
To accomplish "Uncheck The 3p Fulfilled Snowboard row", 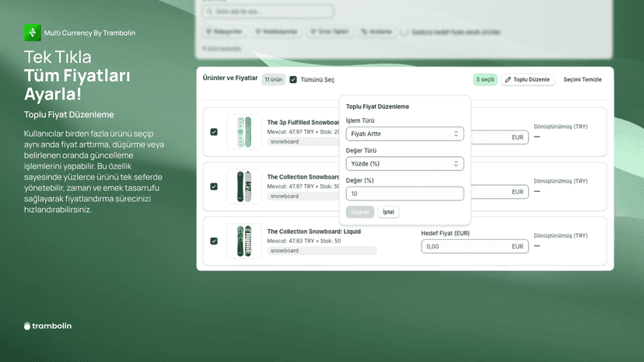I will pos(214,132).
